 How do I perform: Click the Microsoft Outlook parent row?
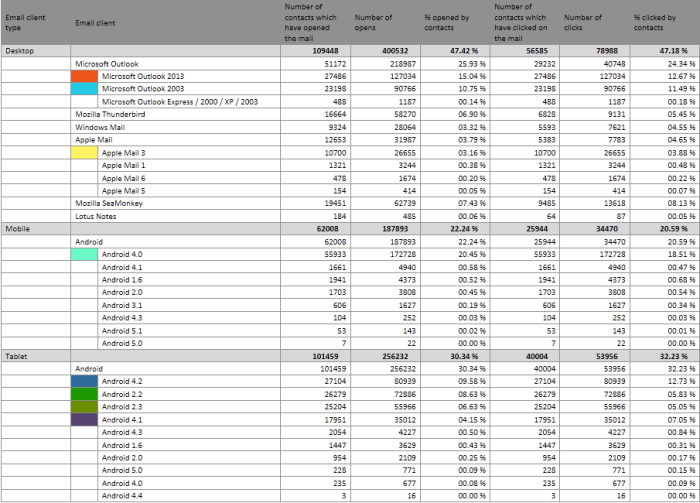coord(109,63)
